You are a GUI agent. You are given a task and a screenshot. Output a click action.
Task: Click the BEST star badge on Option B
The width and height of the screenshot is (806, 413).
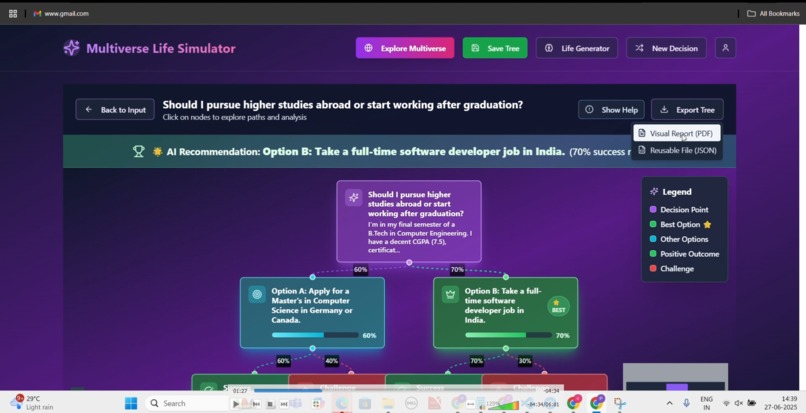[x=558, y=307]
